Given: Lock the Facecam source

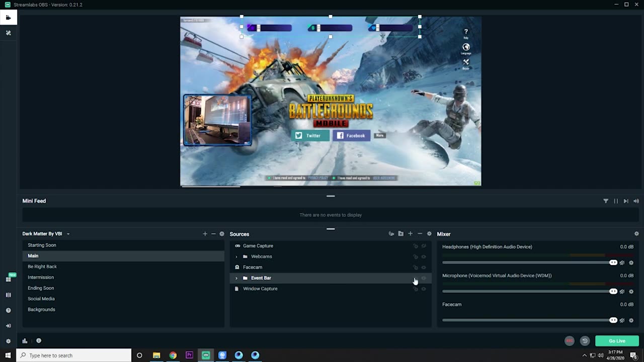Looking at the screenshot, I should [416, 267].
